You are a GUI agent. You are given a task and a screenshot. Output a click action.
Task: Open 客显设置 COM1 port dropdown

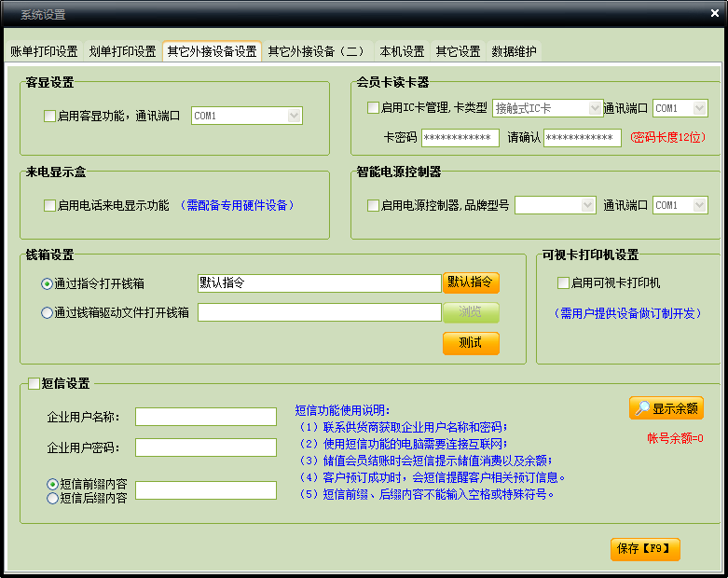pyautogui.click(x=294, y=117)
